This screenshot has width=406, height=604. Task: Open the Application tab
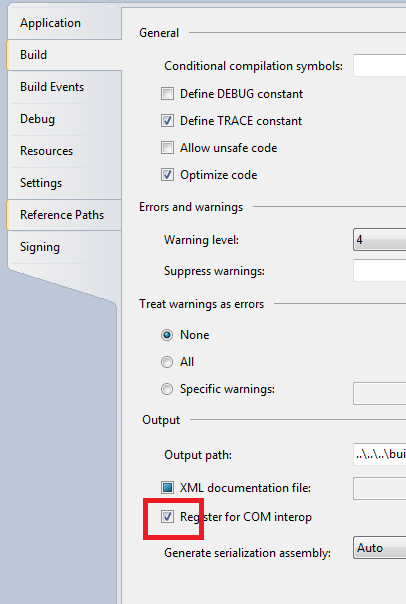click(64, 23)
